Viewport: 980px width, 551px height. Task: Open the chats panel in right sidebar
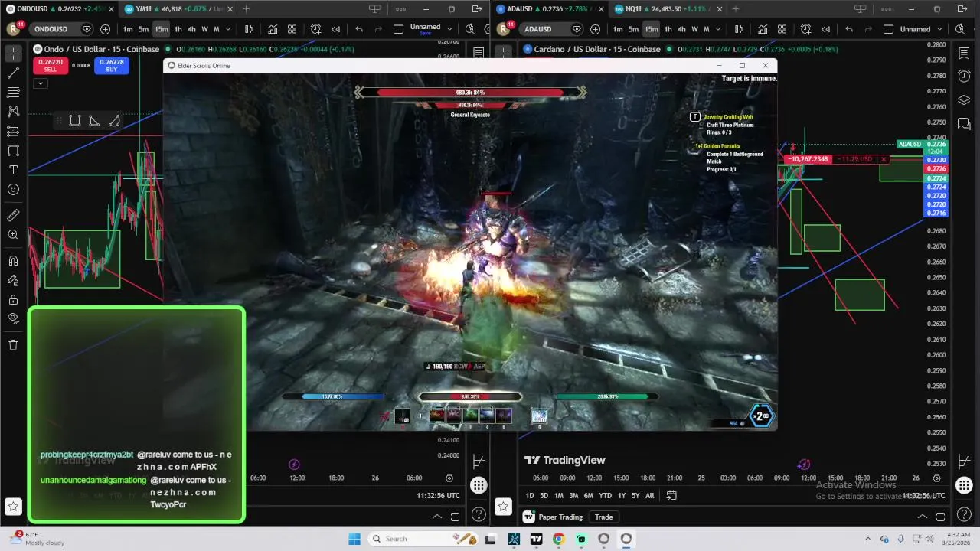pyautogui.click(x=964, y=123)
